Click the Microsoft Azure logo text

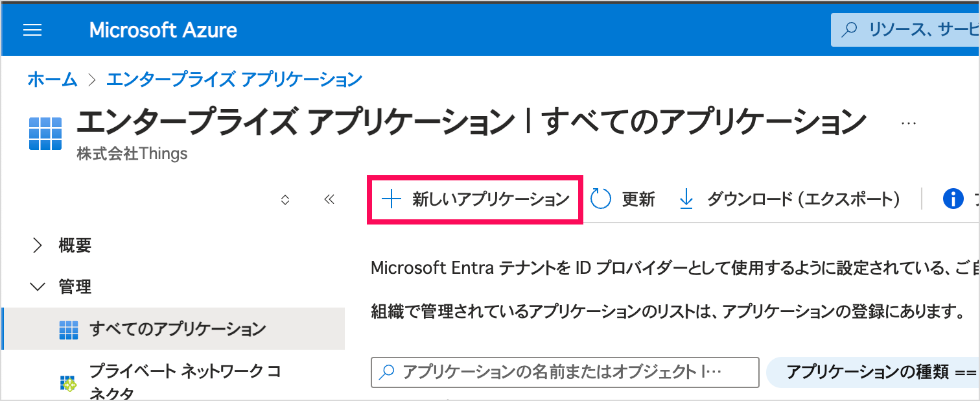pyautogui.click(x=163, y=30)
